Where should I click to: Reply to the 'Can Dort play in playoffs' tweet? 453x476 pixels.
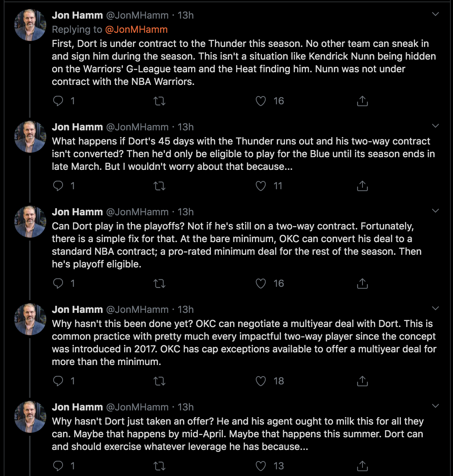(58, 283)
